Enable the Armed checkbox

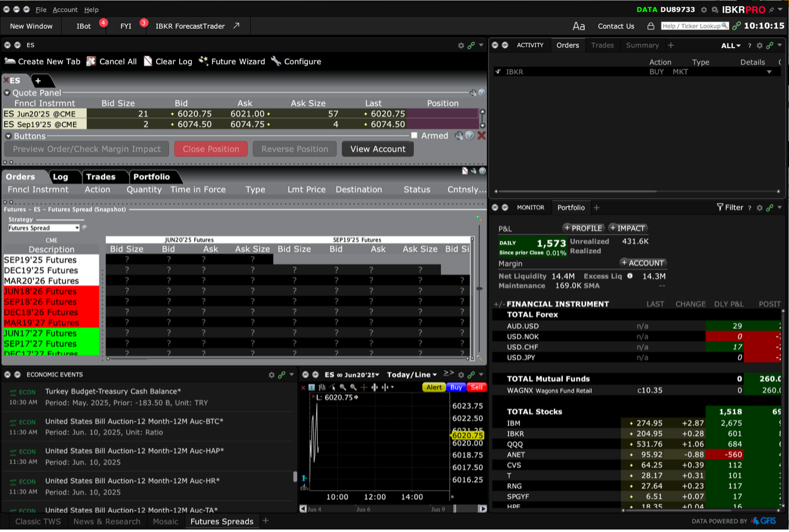pos(414,136)
